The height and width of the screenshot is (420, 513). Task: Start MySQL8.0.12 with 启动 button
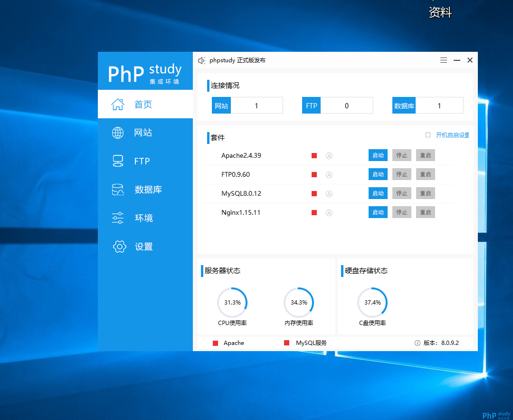click(x=378, y=193)
